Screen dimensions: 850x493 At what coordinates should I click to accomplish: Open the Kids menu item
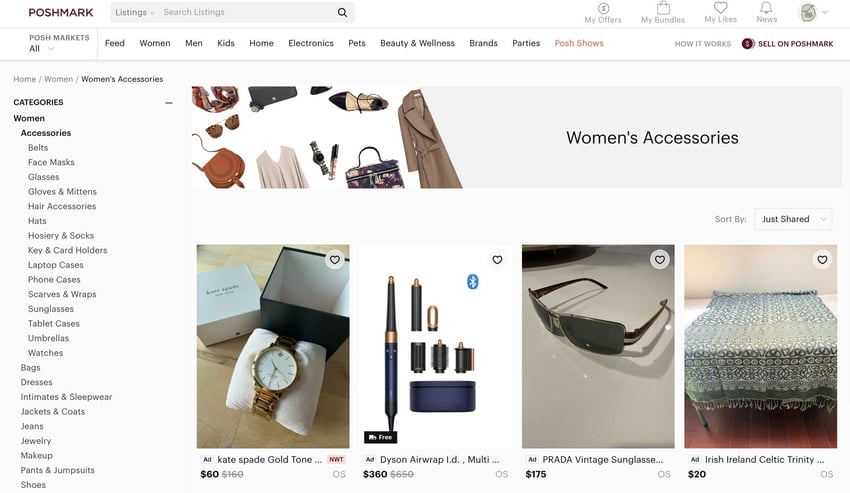click(x=226, y=43)
